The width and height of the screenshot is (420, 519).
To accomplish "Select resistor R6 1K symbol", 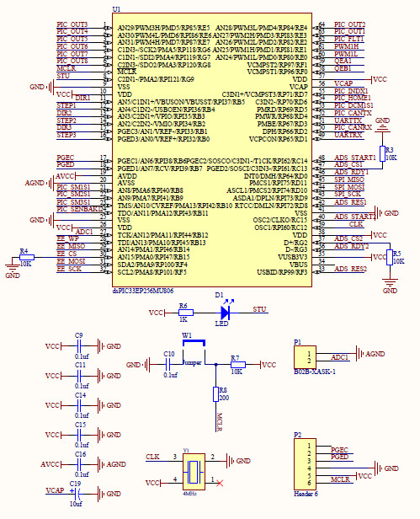I will coord(186,313).
